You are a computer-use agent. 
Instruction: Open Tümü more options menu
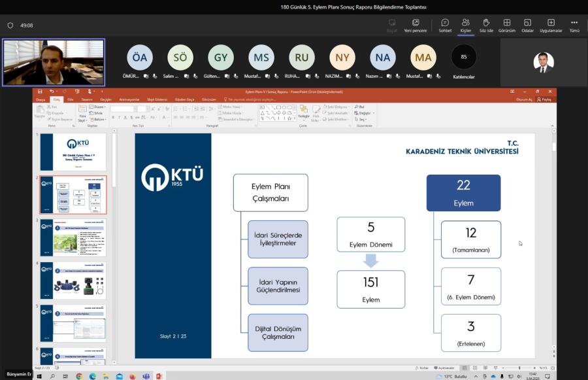click(x=574, y=26)
